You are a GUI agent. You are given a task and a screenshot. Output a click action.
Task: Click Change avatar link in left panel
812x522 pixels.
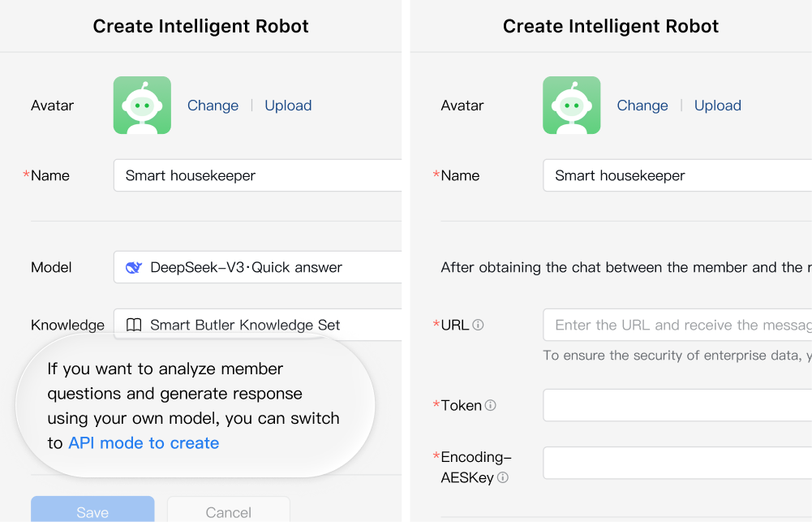pyautogui.click(x=213, y=106)
